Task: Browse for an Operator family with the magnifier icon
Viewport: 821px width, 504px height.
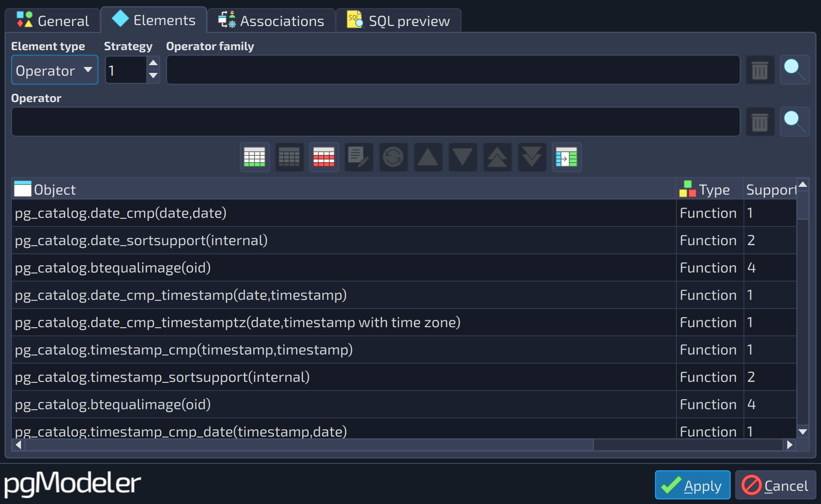Action: coord(795,70)
